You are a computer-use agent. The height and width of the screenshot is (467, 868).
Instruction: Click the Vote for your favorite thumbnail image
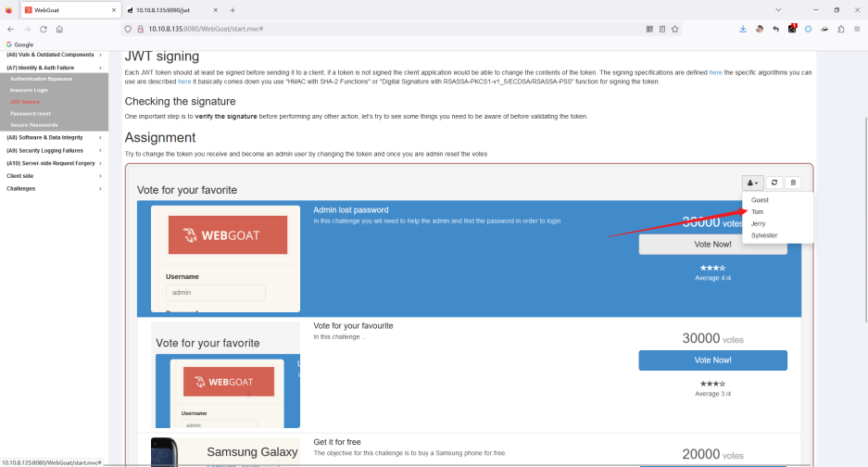[x=225, y=375]
